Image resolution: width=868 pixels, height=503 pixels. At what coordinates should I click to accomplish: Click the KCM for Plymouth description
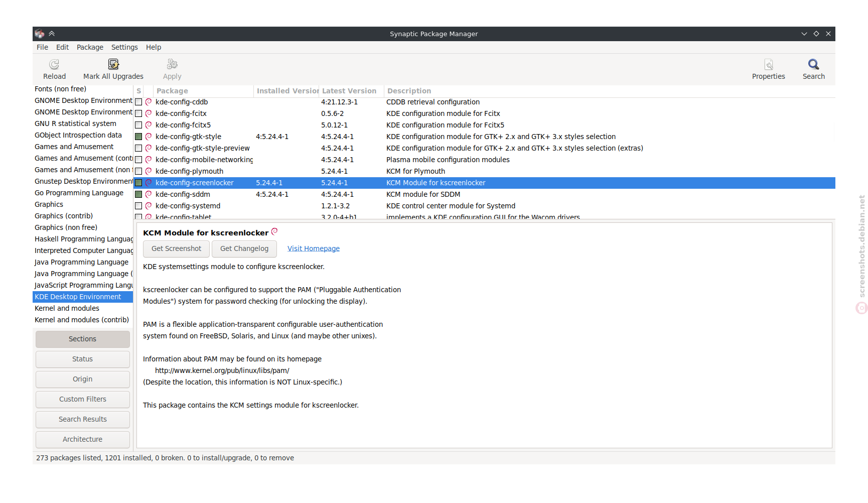click(x=415, y=171)
